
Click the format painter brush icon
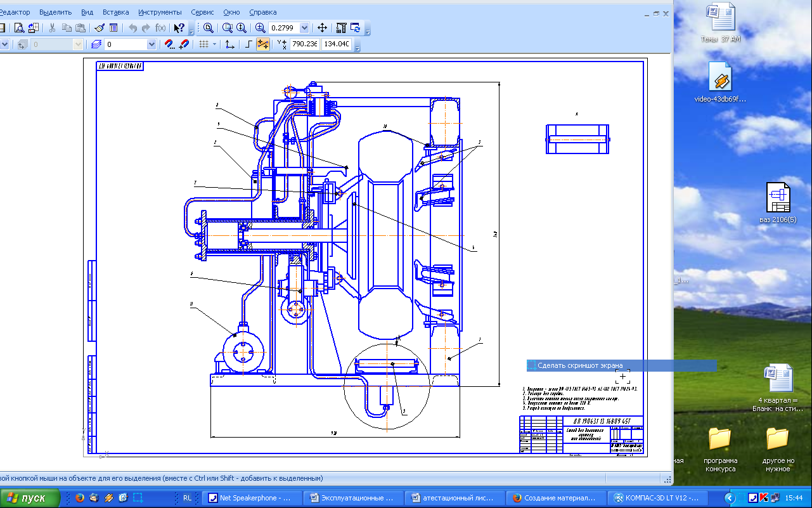coord(100,28)
